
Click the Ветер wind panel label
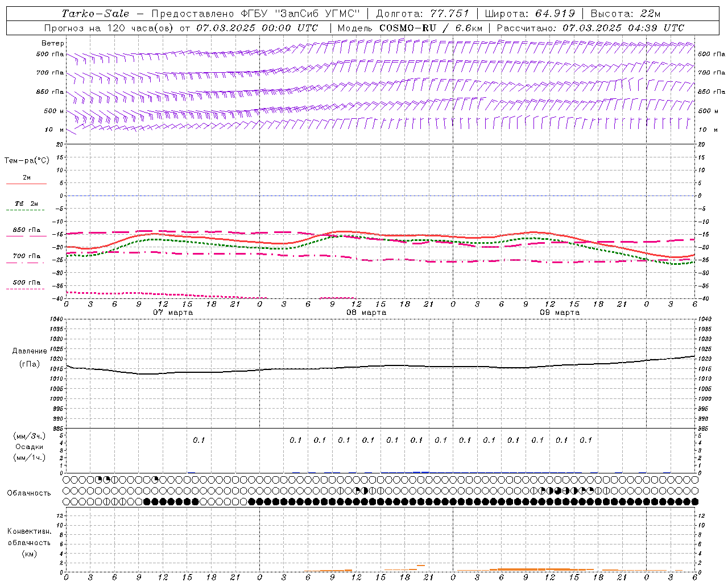point(52,43)
